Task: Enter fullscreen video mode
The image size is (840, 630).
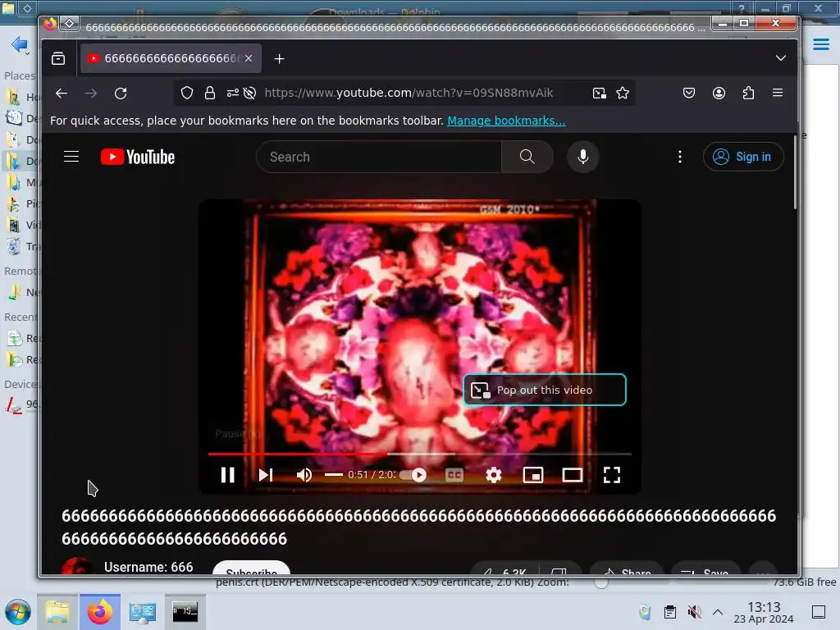Action: (x=612, y=475)
